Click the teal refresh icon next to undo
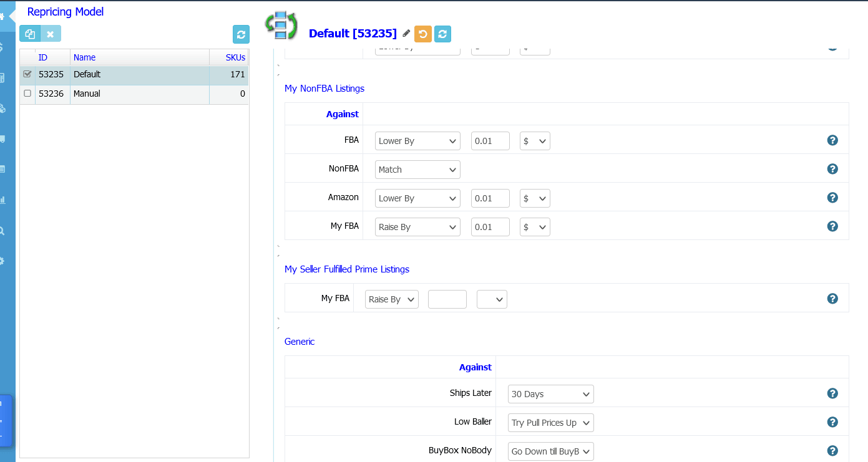The height and width of the screenshot is (462, 868). point(442,34)
